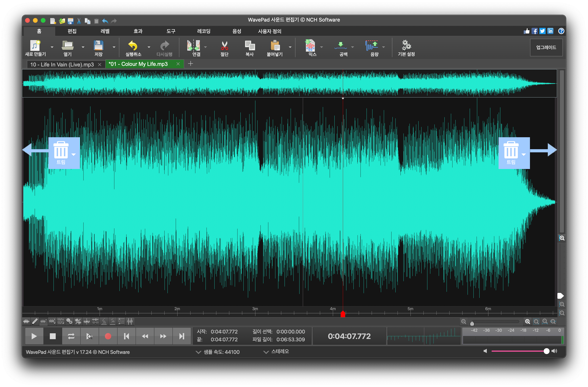Expand left 트림 dropdown arrow
This screenshot has height=387, width=588.
click(x=74, y=155)
